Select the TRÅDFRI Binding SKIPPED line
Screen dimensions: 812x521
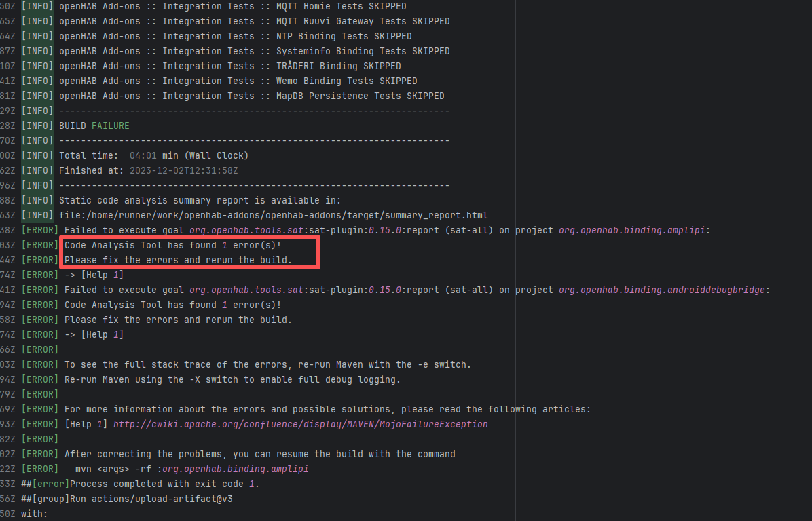tap(229, 66)
